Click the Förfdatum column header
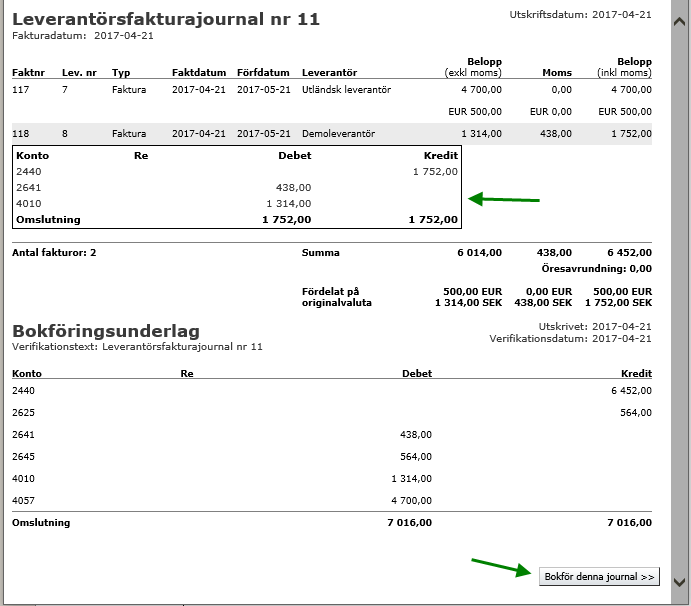 click(263, 72)
